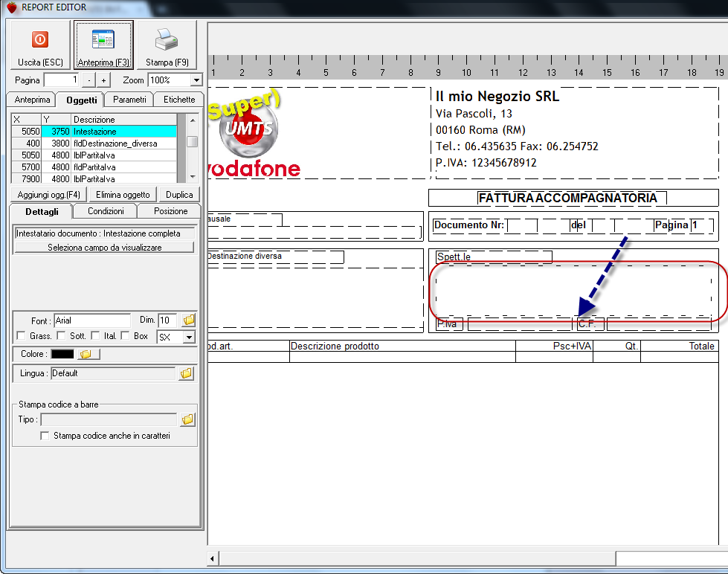Screen dimensions: 728x574
Task: Open the SX alignment dropdown
Action: [188, 337]
